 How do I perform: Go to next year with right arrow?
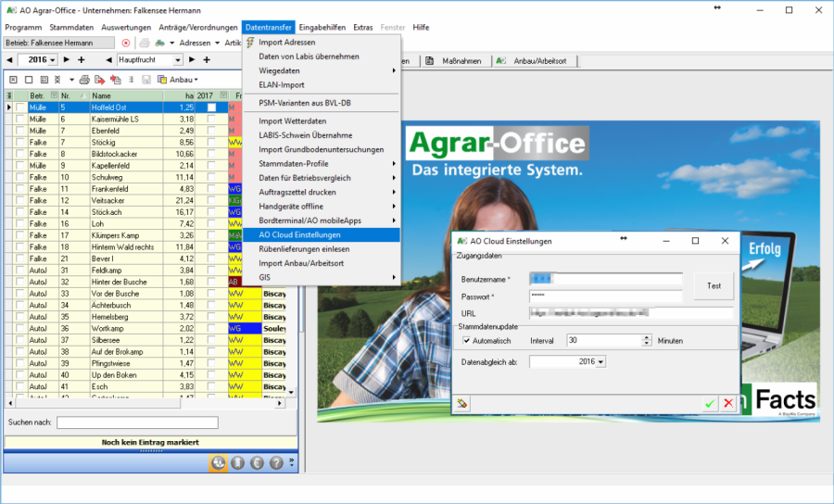pos(67,60)
